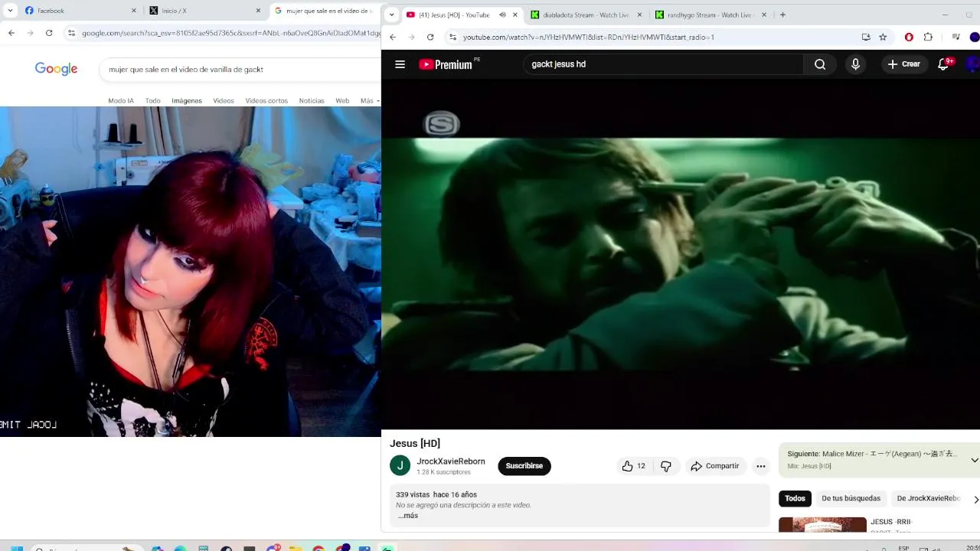The image size is (980, 551).
Task: Switch to the Inicio / X tab
Action: 205,11
